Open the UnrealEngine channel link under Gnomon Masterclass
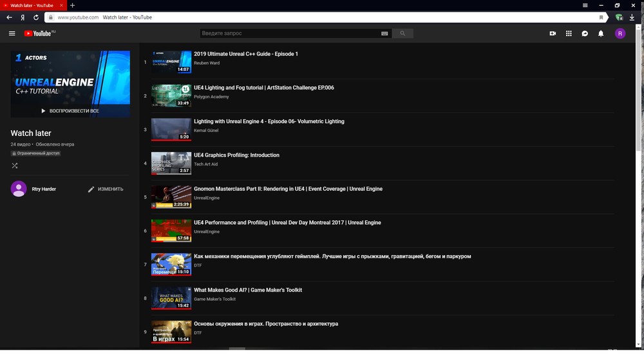This screenshot has height=360, width=644. point(206,198)
